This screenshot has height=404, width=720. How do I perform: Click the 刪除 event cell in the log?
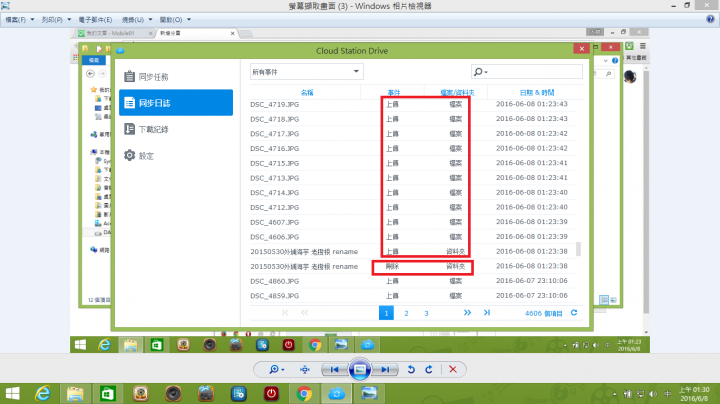pos(392,266)
